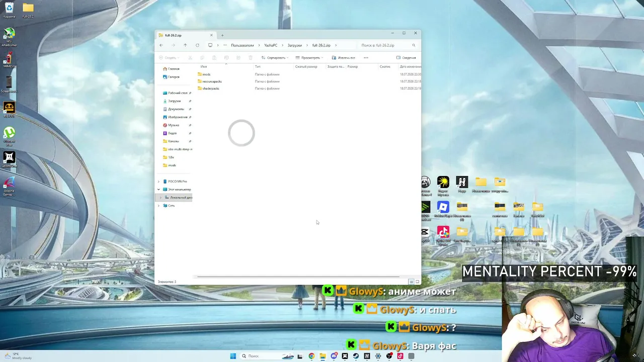
Task: Switch to details view in status bar
Action: coord(411,282)
